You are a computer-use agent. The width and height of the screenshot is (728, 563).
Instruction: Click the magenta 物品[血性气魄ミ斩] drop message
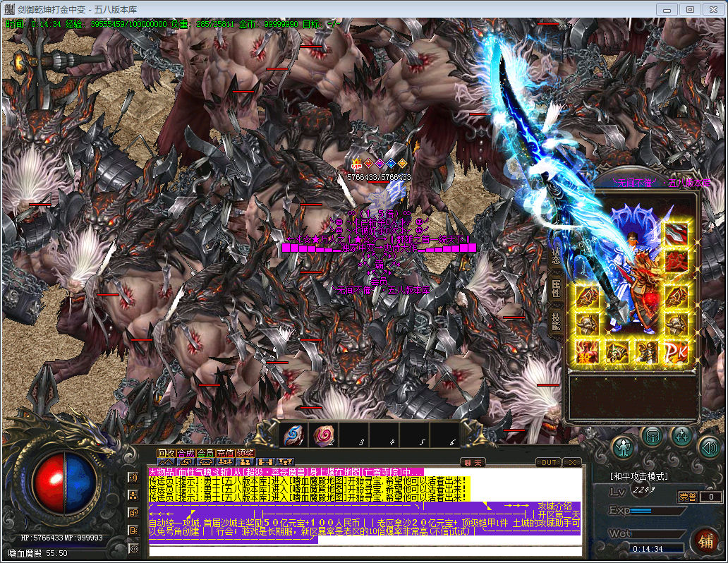[286, 472]
